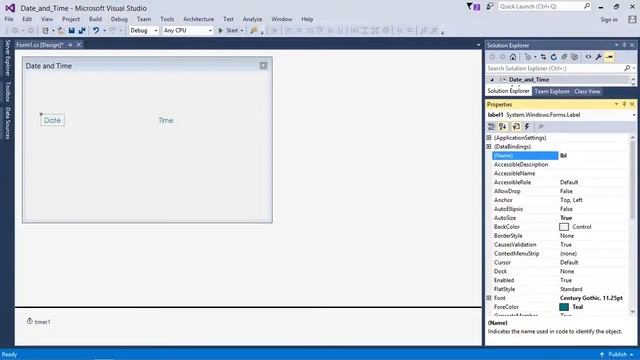Click the Save icon in the toolbar

(x=72, y=31)
